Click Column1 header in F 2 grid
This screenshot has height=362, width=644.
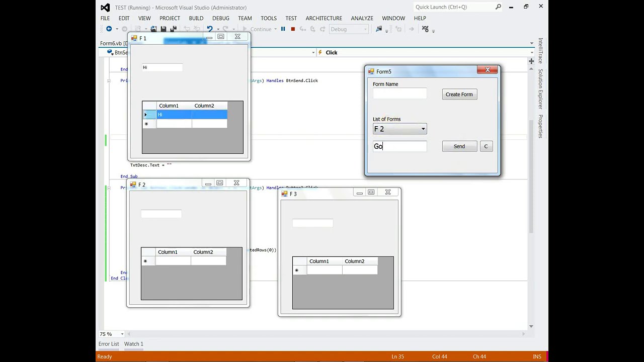pyautogui.click(x=173, y=252)
